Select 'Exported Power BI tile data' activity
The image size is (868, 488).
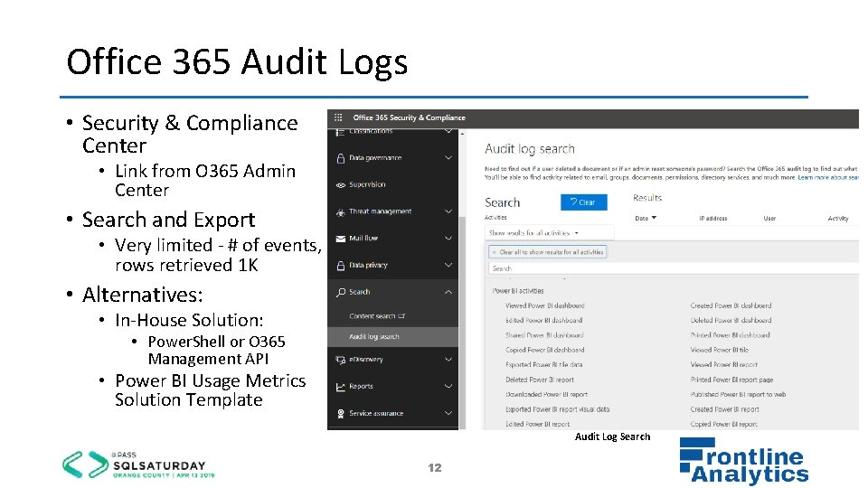click(543, 364)
